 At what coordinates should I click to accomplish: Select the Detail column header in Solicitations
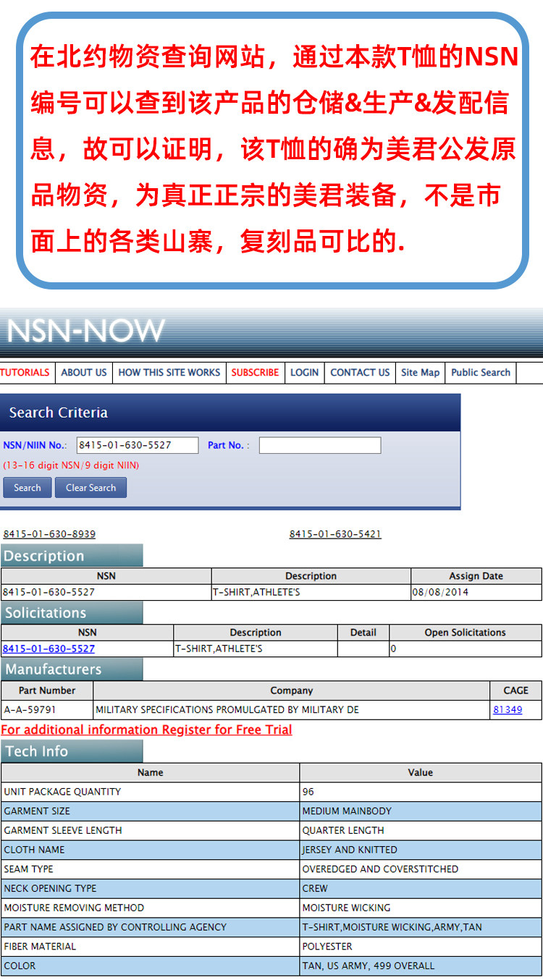(363, 633)
